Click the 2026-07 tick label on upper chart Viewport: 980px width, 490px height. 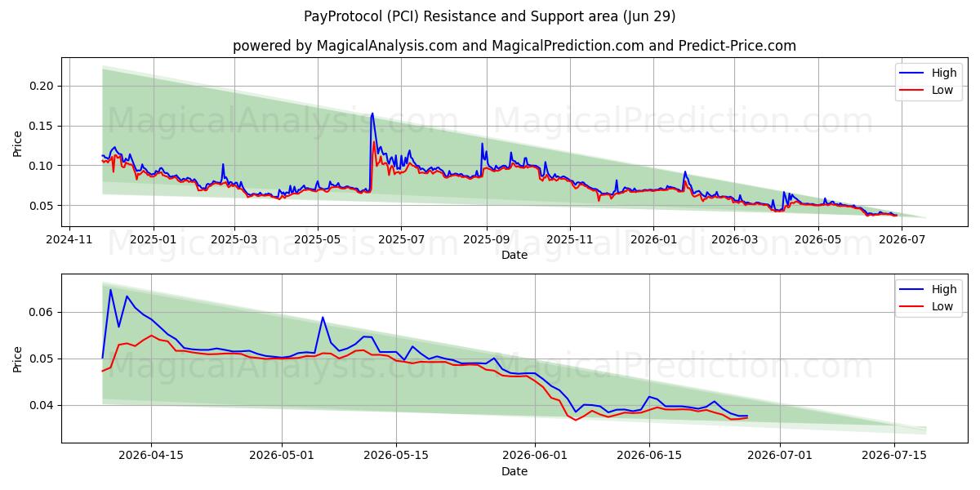pyautogui.click(x=901, y=239)
